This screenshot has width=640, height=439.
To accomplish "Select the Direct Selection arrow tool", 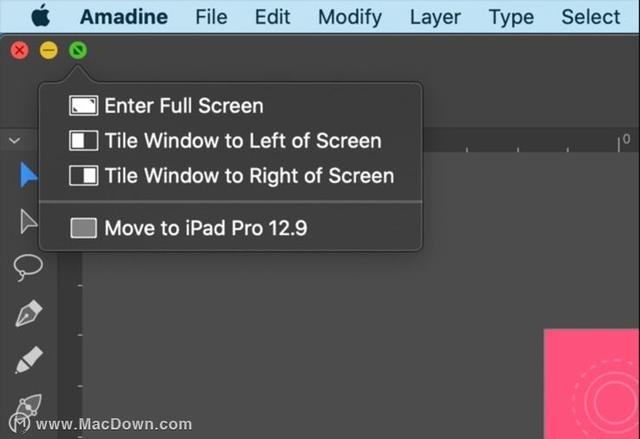I will pyautogui.click(x=28, y=221).
